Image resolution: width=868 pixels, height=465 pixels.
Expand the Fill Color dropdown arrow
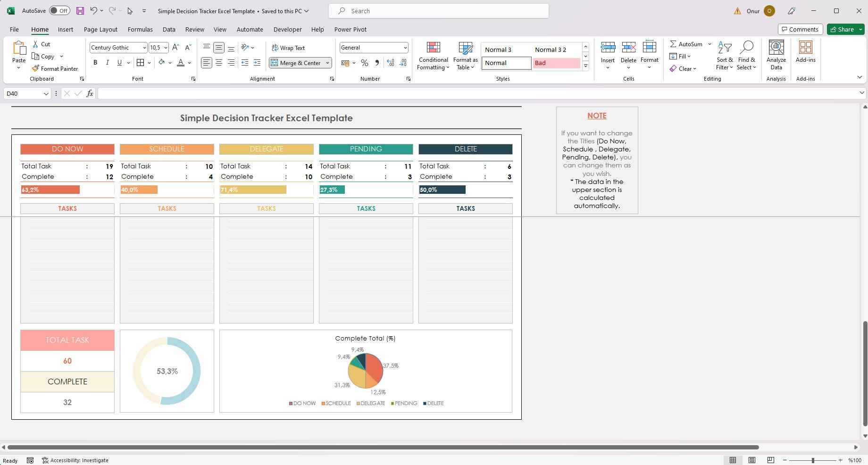pyautogui.click(x=170, y=63)
